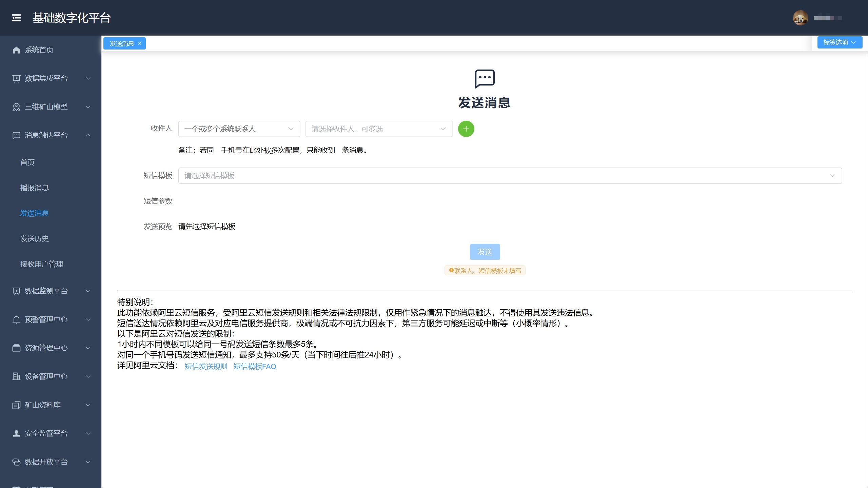The image size is (868, 488).
Task: Expand 数据开放平台 menu chevron
Action: [x=88, y=462]
